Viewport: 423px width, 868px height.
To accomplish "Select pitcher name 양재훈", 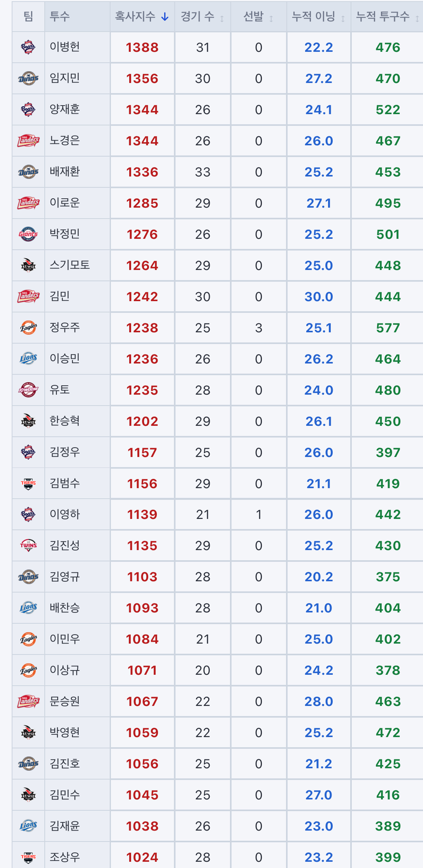I will click(x=65, y=109).
